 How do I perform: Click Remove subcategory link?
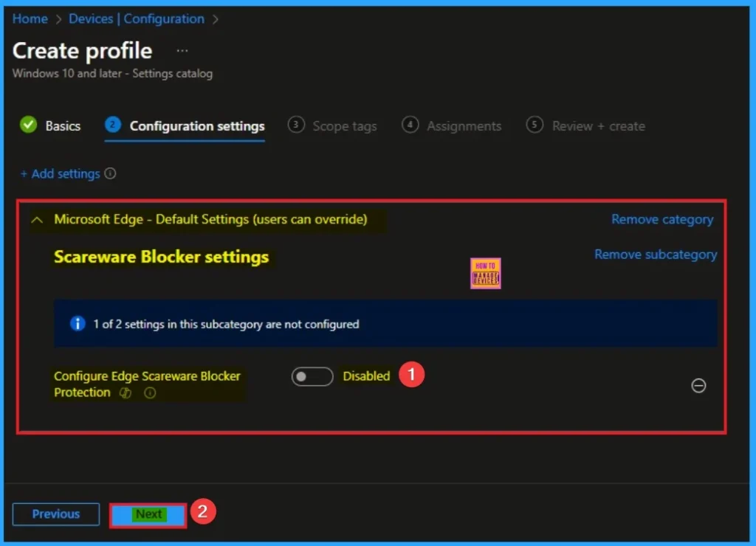[x=656, y=255]
